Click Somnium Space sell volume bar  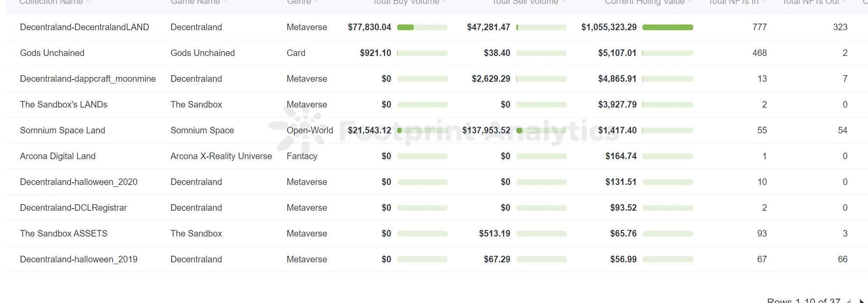(x=541, y=130)
